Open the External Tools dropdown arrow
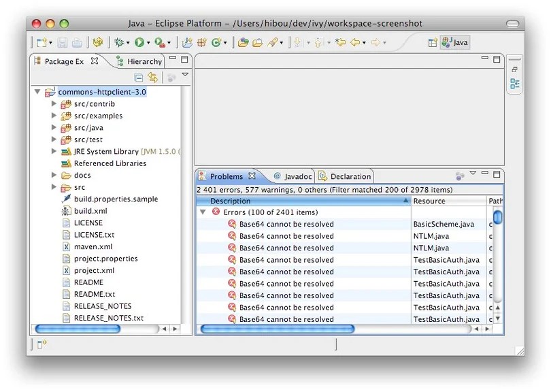 tap(169, 43)
